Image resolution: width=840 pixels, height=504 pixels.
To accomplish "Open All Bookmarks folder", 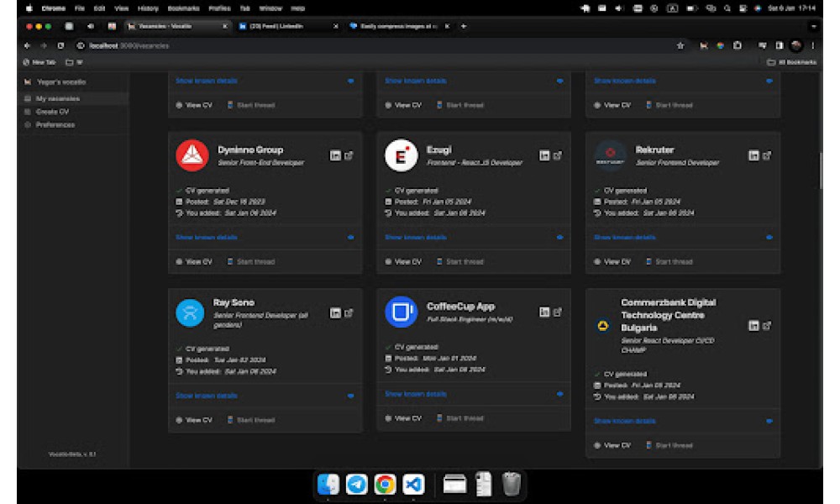I will click(x=791, y=63).
